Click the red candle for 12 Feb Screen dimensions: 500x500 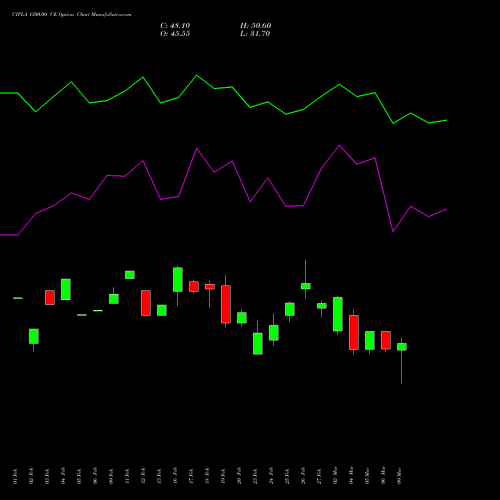[146, 303]
